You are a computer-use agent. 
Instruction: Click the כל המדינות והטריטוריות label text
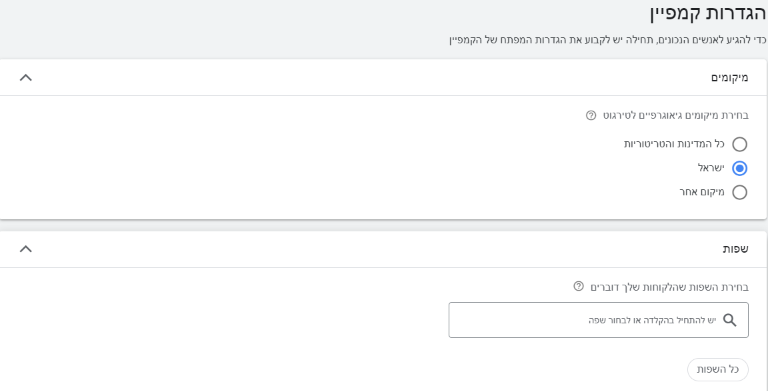tap(674, 144)
